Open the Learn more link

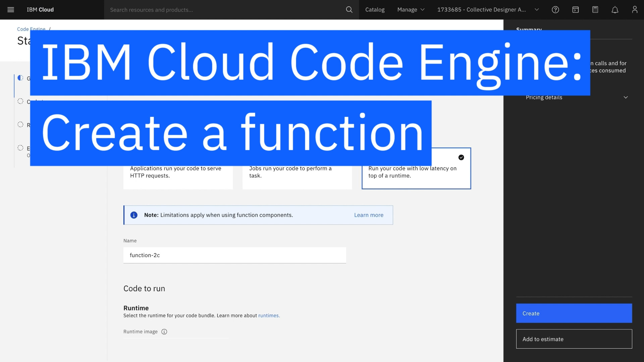tap(369, 215)
